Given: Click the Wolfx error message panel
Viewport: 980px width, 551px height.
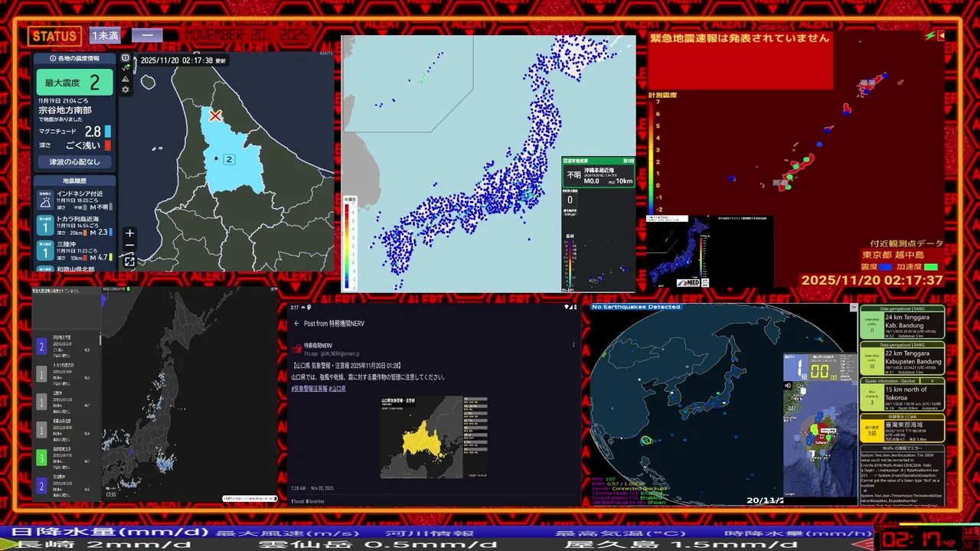Looking at the screenshot, I should click(x=902, y=474).
